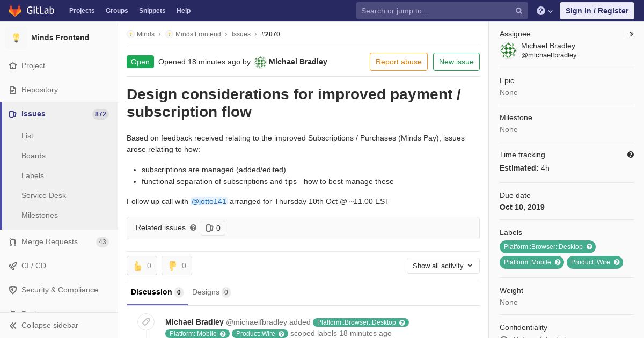Click the Open status badge
The image size is (644, 338).
(x=140, y=62)
